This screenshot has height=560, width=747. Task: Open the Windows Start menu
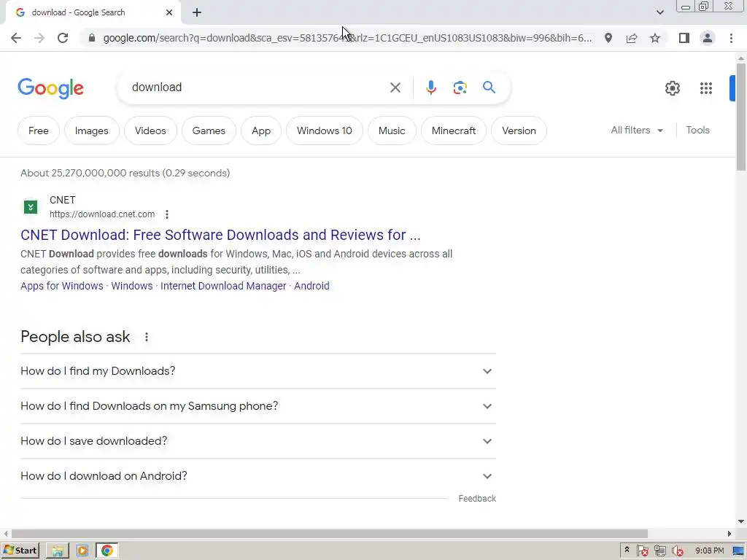coord(20,551)
